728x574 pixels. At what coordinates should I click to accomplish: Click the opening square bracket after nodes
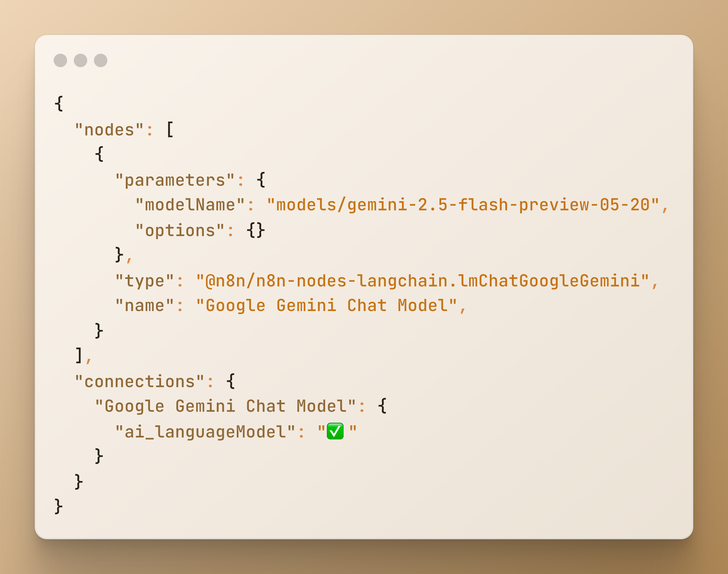pos(170,130)
